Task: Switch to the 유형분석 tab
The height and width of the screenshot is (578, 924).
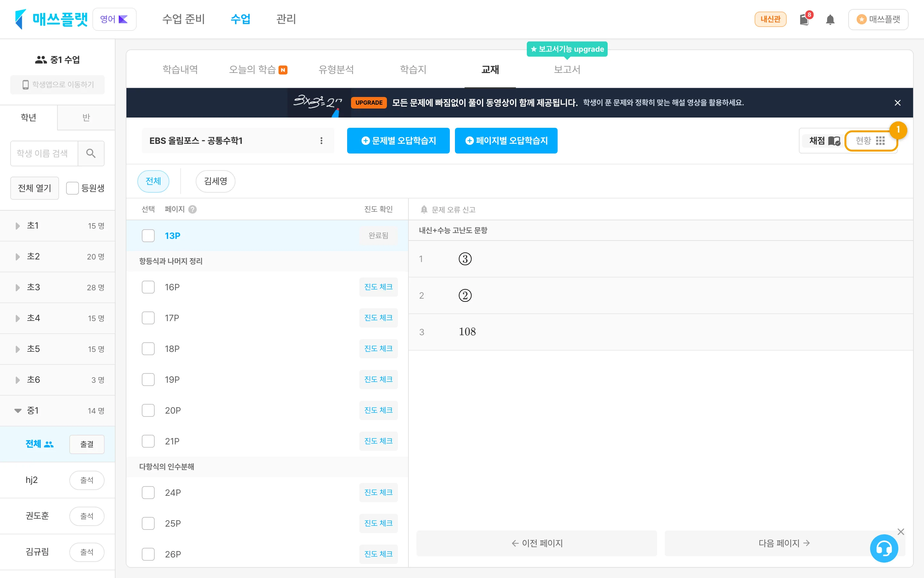Action: 336,70
